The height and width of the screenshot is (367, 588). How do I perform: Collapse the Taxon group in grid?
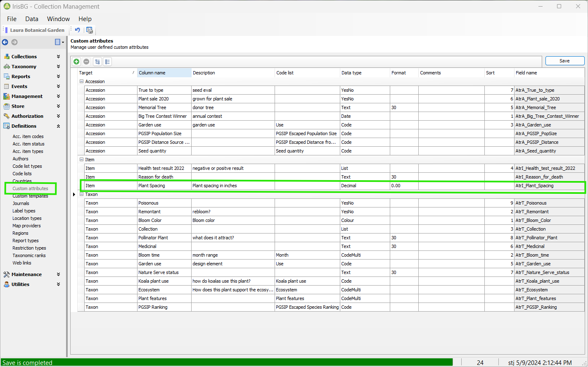81,194
